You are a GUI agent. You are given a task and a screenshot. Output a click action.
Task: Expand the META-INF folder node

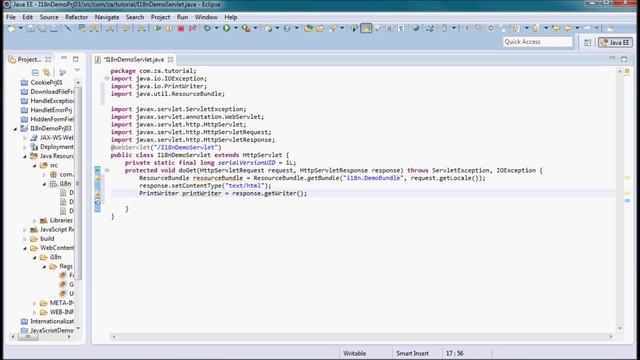pos(35,303)
